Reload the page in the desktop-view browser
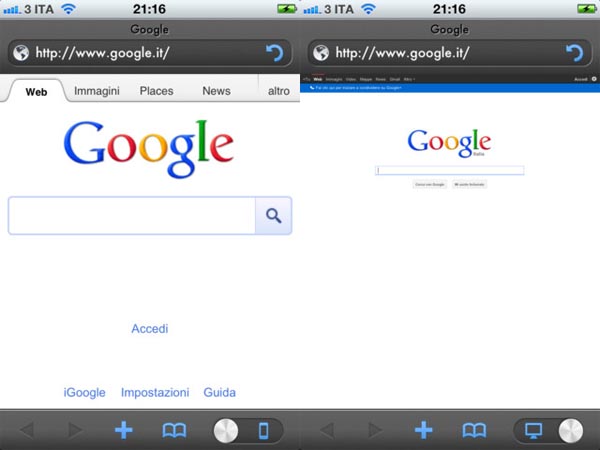This screenshot has height=450, width=600. point(574,53)
